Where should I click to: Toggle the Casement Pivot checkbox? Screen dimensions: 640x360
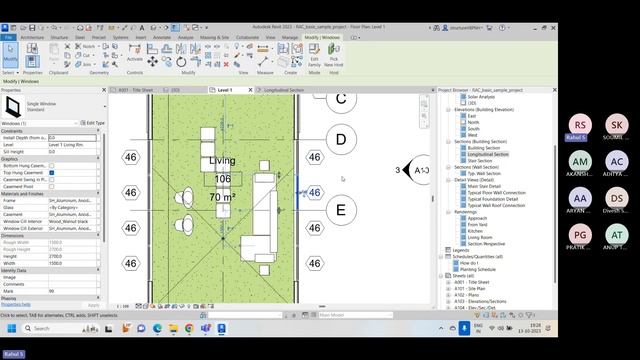coord(51,187)
